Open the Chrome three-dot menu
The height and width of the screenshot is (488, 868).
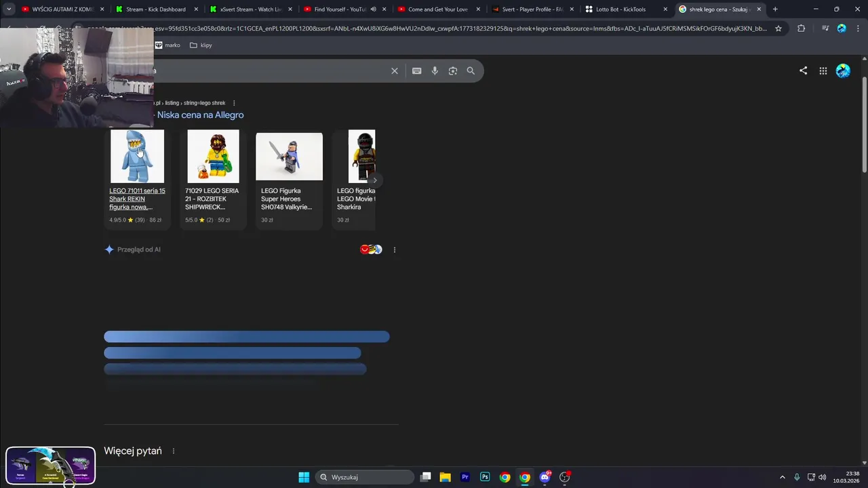tap(857, 28)
